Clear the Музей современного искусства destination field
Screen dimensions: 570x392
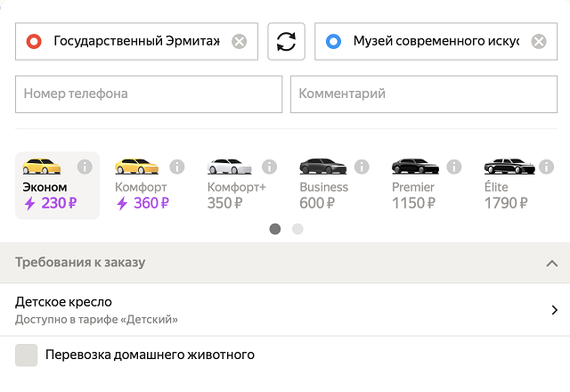(539, 42)
